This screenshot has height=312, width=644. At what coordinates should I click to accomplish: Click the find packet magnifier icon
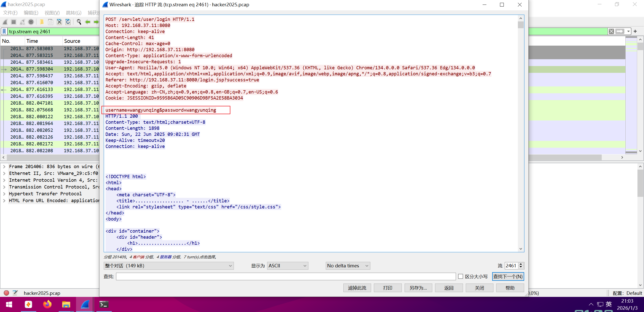tap(79, 22)
